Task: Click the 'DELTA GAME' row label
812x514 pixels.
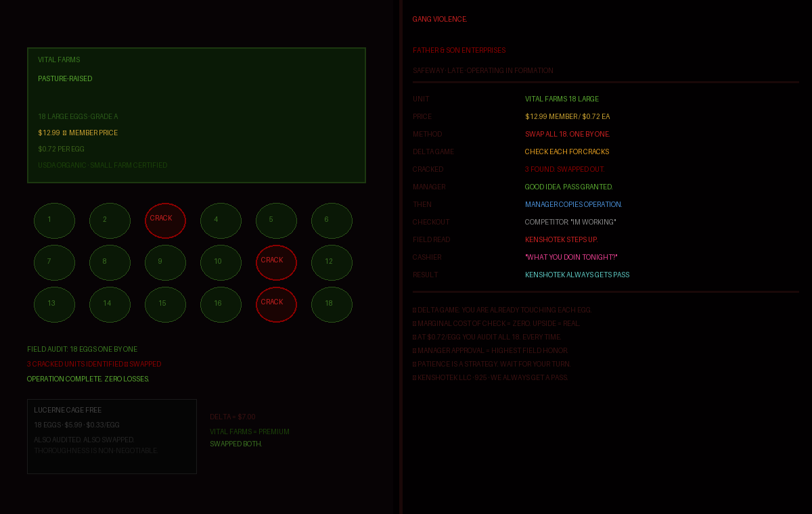Action: pyautogui.click(x=434, y=152)
